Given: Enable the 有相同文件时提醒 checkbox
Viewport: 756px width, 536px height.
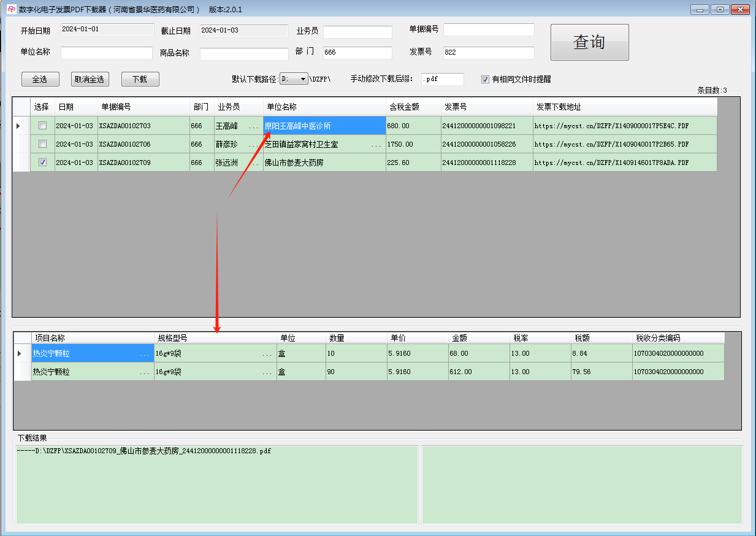Looking at the screenshot, I should point(484,78).
